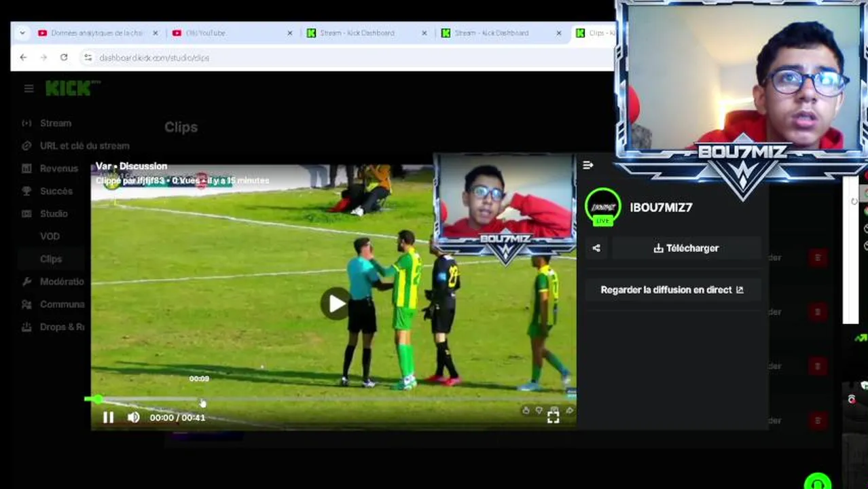Close the 'Données analytiques' browser tab
This screenshot has height=489, width=868.
155,33
